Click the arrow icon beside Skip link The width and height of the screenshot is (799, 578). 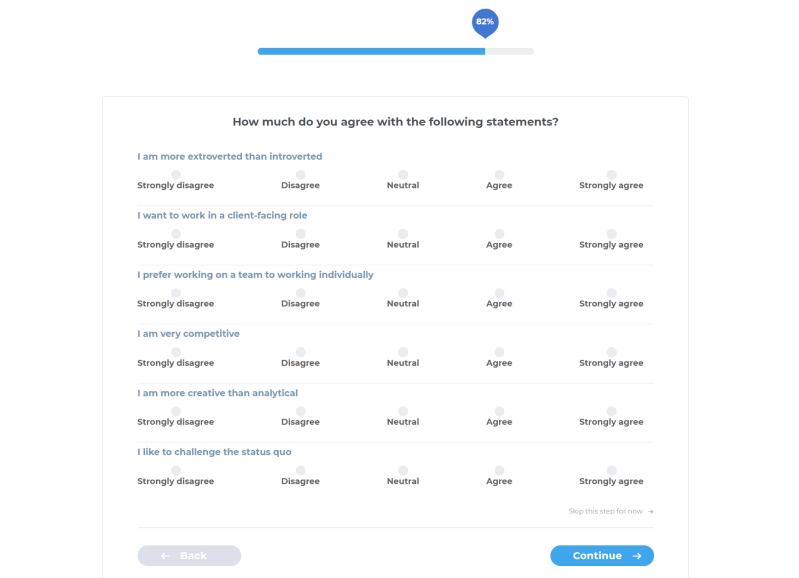pos(651,511)
